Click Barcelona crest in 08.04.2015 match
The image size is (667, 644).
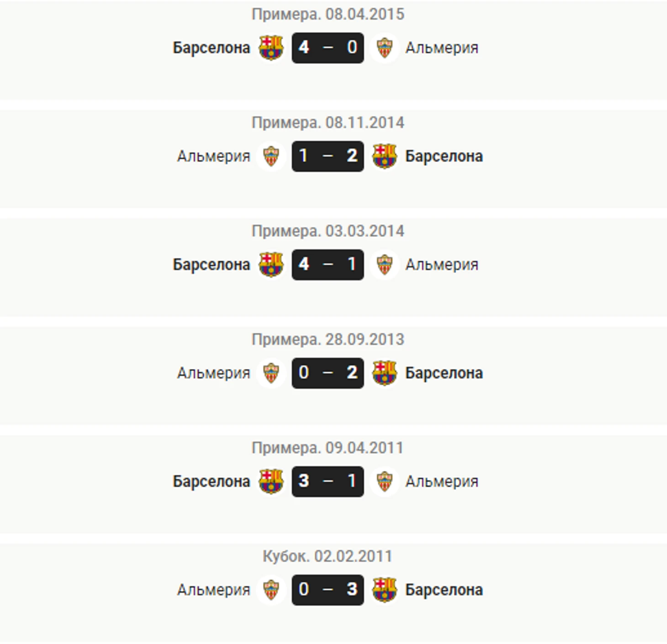(x=271, y=48)
